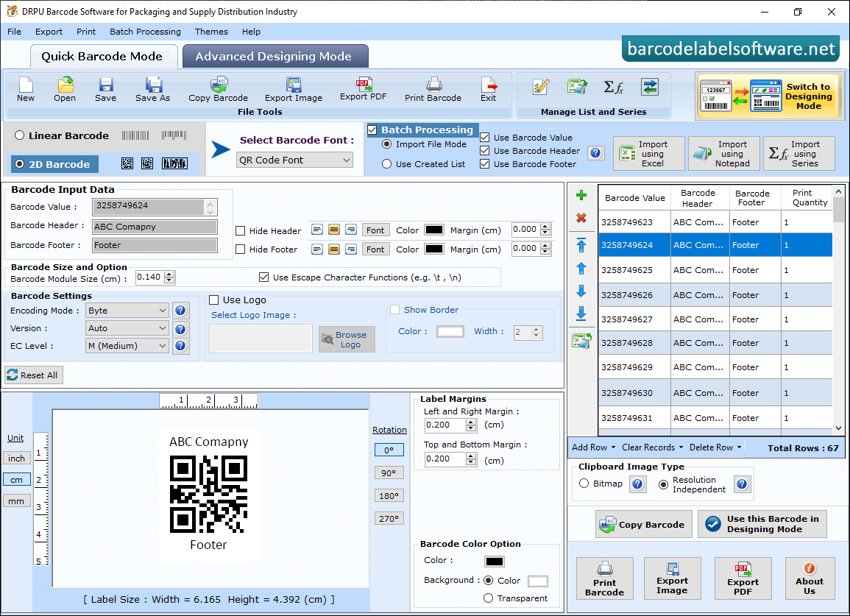Open the Version dropdown
This screenshot has height=616, width=850.
[x=127, y=328]
